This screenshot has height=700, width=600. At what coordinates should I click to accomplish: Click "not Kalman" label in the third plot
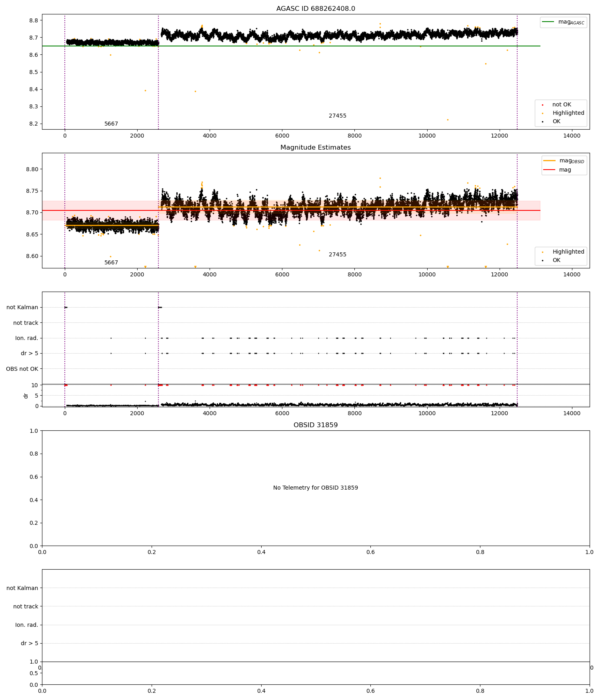tap(22, 308)
